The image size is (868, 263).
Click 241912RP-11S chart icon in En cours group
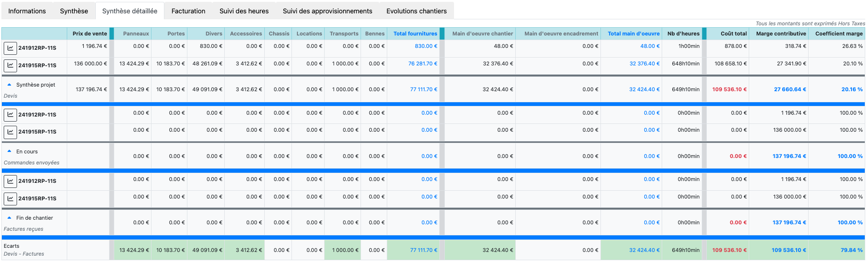[x=10, y=115]
